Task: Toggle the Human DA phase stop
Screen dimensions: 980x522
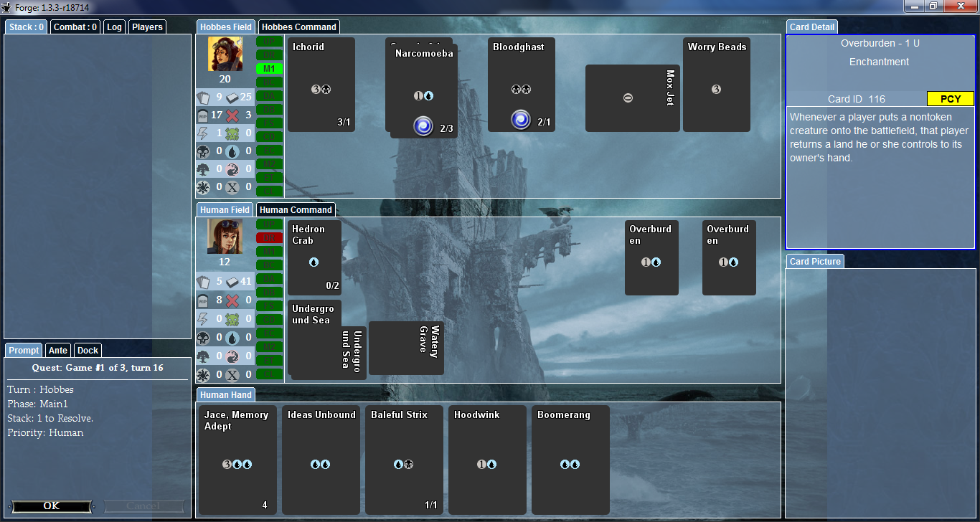Action: coord(270,278)
